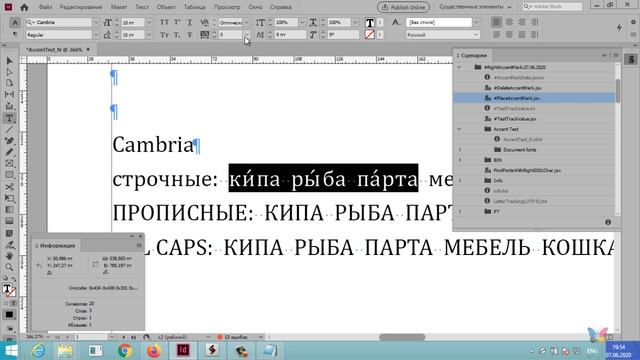Screen dimensions: 640x360
Task: Set paragraph alignment to center
Action: pyautogui.click(x=509, y=22)
